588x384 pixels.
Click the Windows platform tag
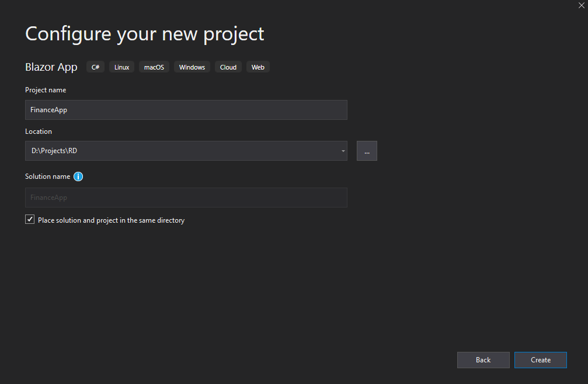click(192, 67)
